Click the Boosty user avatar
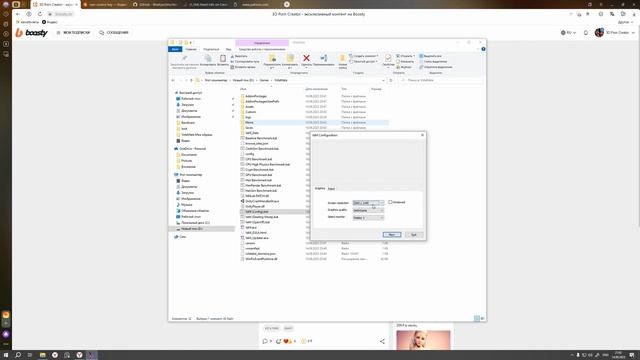 [599, 33]
